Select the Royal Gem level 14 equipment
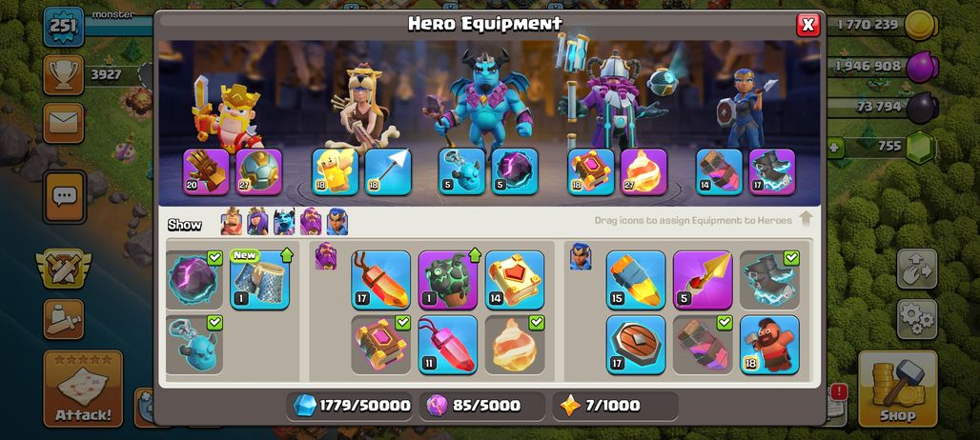 coord(515,280)
